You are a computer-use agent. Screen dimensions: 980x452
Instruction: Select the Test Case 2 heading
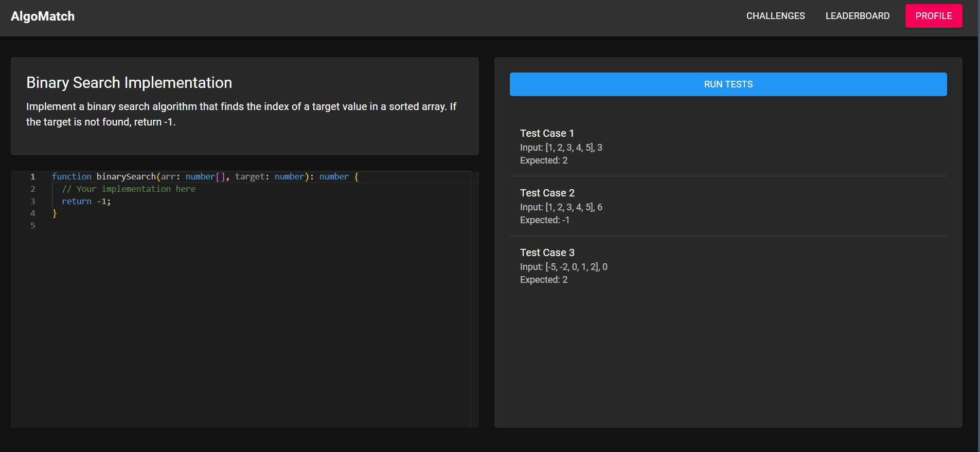[x=547, y=193]
